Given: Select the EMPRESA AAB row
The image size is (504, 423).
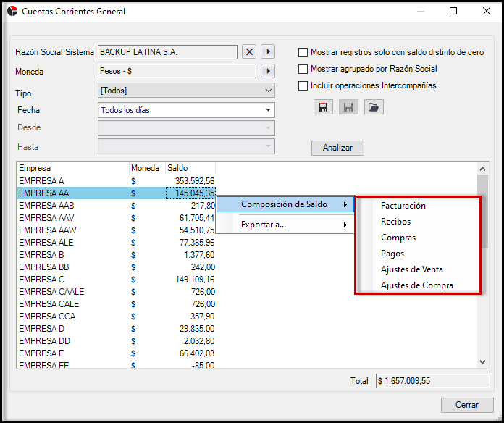Looking at the screenshot, I should point(116,206).
